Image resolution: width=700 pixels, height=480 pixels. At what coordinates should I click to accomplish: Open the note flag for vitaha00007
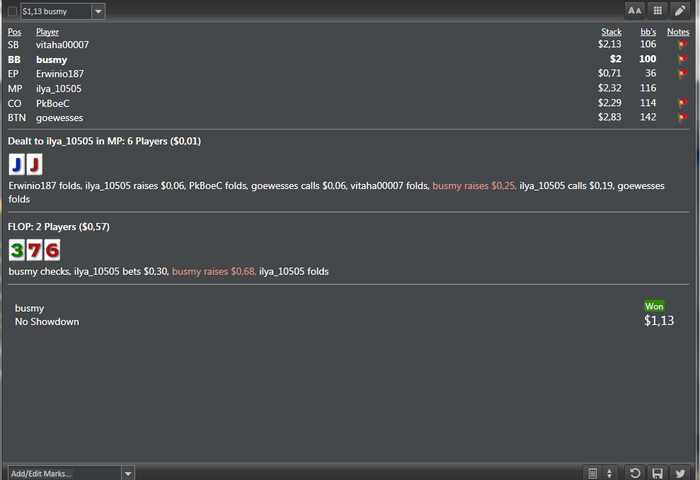(683, 44)
